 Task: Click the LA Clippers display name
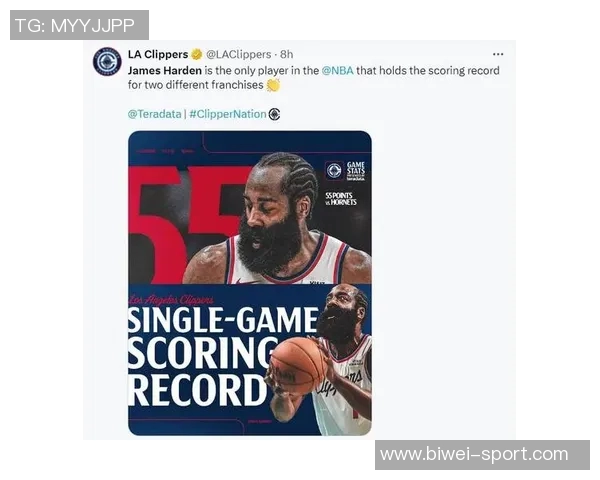click(158, 54)
